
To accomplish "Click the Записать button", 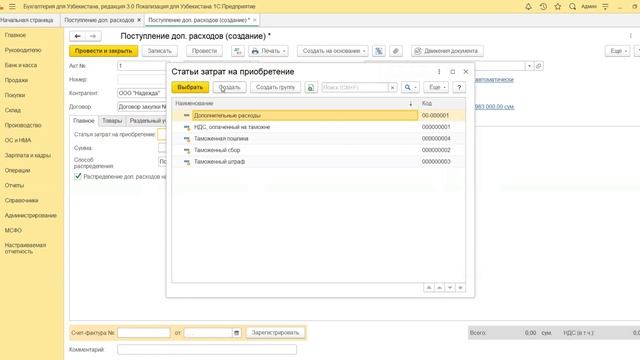I will (x=160, y=51).
